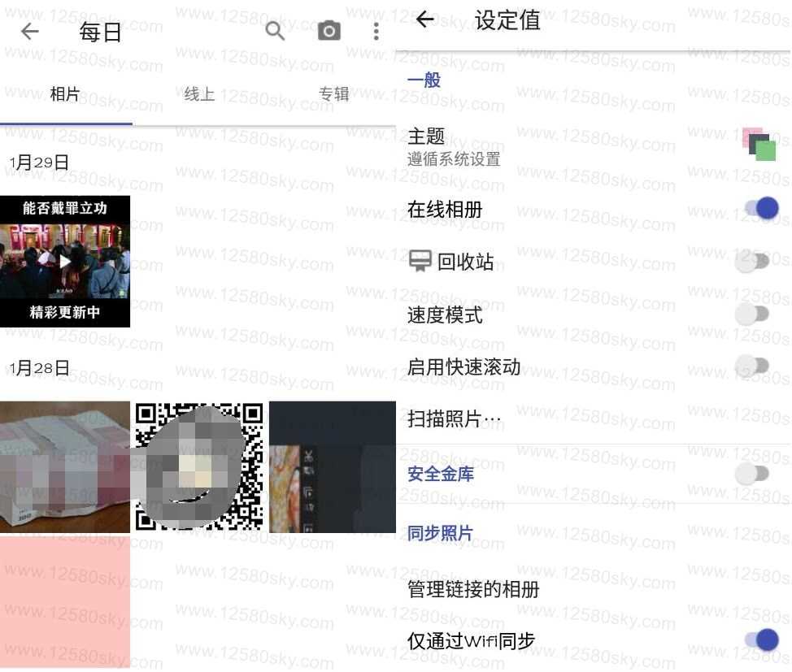
Task: Turn on the 速度模式 switch
Action: 752,314
